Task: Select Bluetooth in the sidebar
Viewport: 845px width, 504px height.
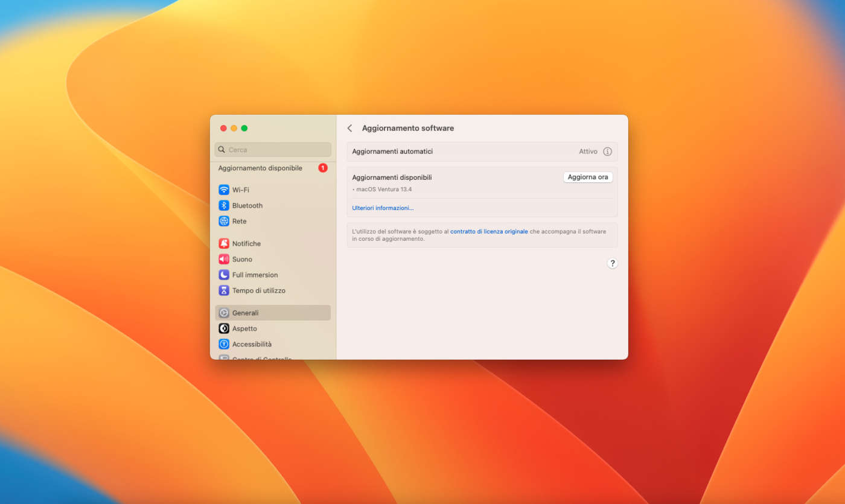Action: pos(247,205)
